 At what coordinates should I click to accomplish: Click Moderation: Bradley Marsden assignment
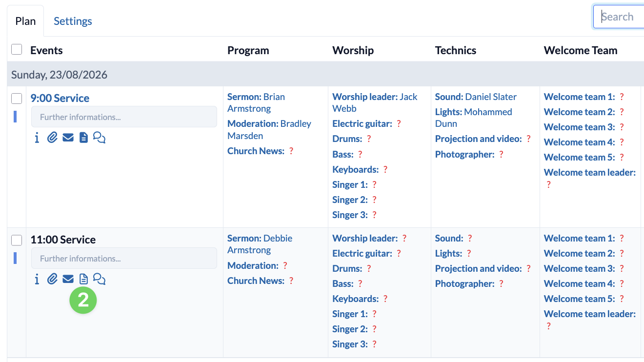click(x=269, y=130)
